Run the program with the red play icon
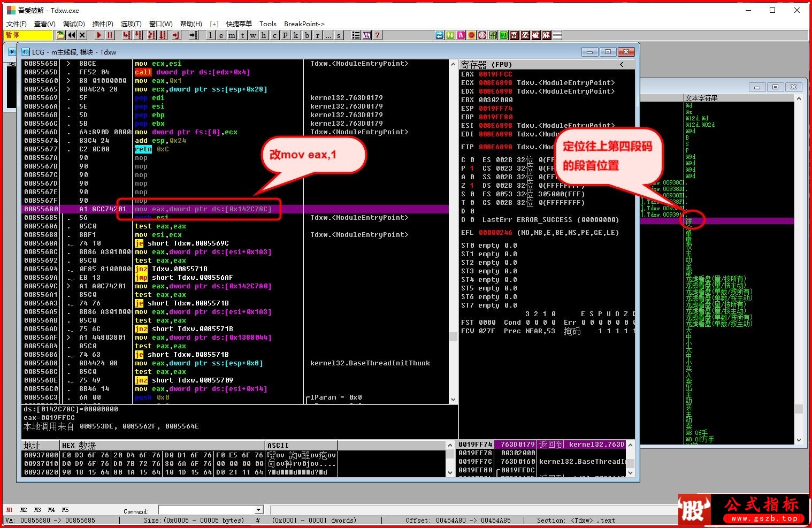The image size is (812, 528). point(99,35)
